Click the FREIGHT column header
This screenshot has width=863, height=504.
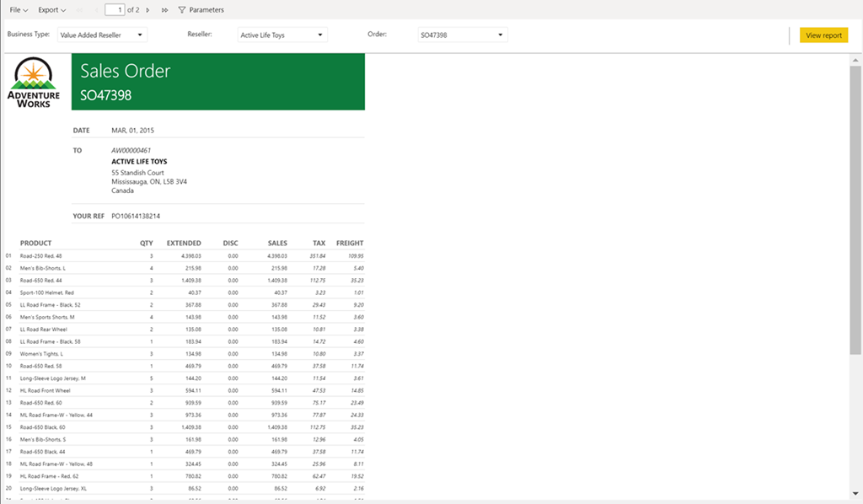tap(350, 243)
